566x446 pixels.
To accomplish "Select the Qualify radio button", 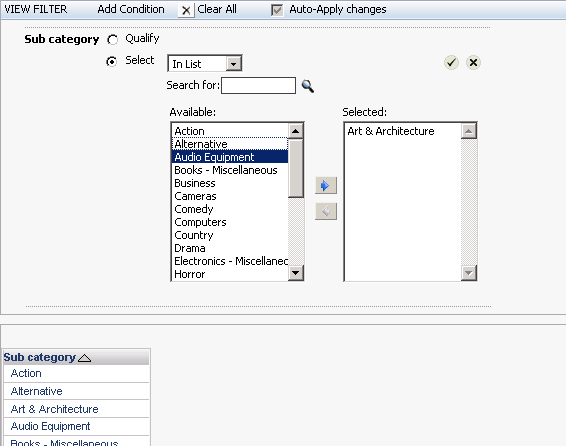I will point(112,39).
